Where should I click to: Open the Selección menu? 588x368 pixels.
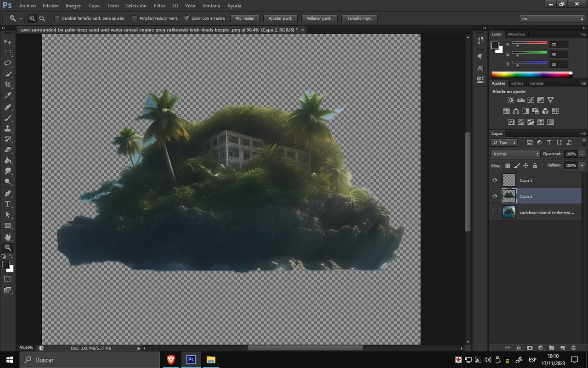136,6
